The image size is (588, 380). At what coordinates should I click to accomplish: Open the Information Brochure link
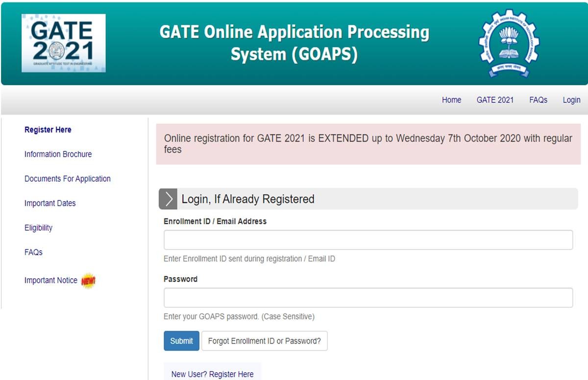[x=58, y=154]
